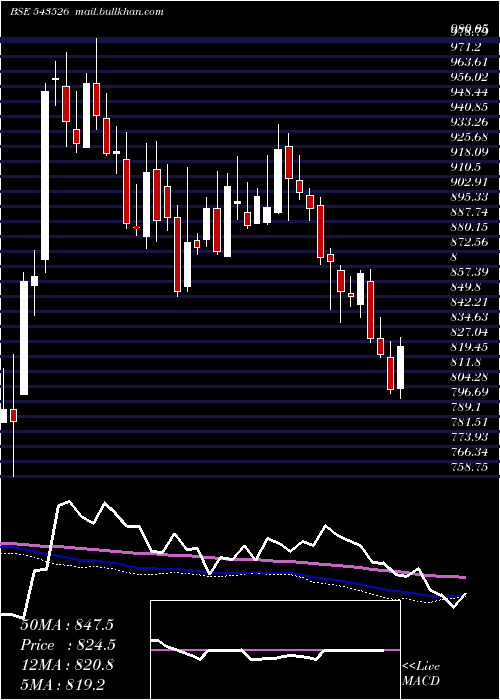
Task: Click the 925.68 price label
Action: click(469, 137)
